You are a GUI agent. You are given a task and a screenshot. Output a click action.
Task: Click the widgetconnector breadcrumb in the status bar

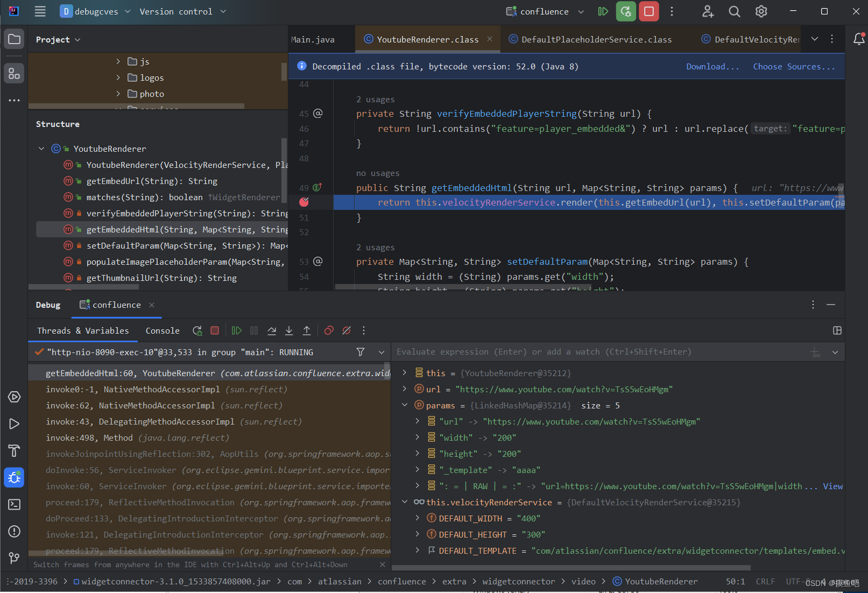click(518, 581)
